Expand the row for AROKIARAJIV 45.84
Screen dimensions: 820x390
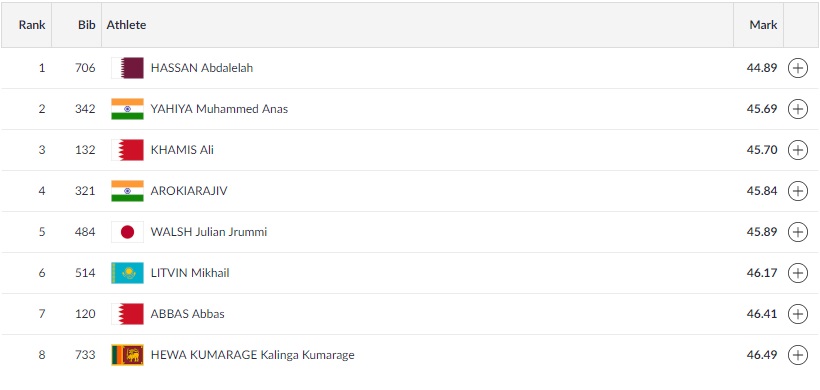(798, 191)
